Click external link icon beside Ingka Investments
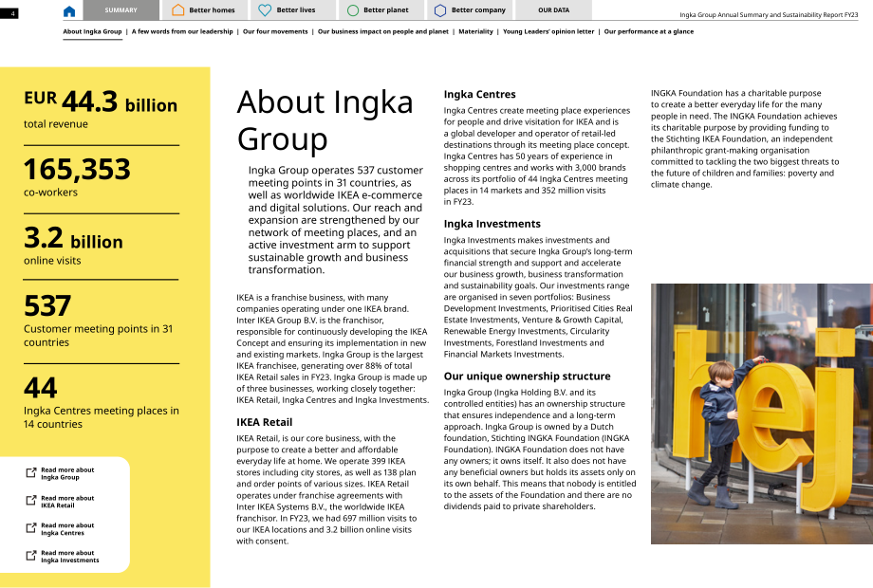Viewport: 873px width, 588px height. coord(31,556)
